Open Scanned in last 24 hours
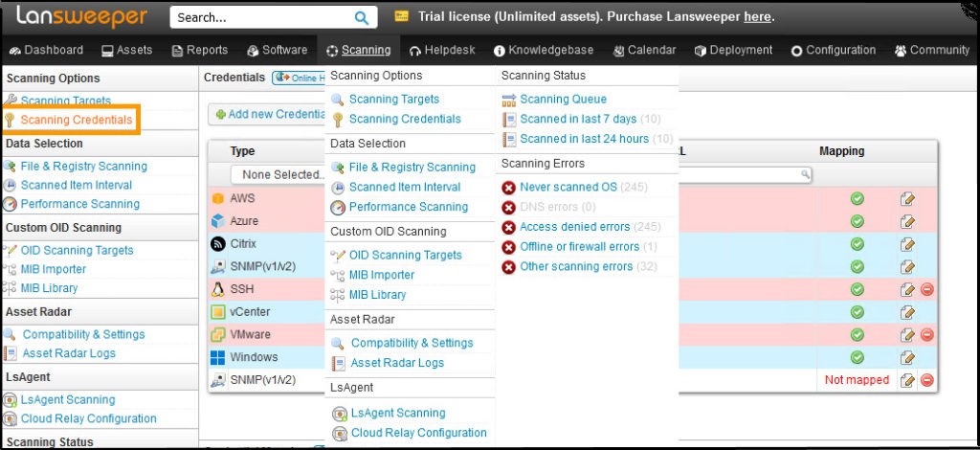The width and height of the screenshot is (980, 450). click(585, 139)
